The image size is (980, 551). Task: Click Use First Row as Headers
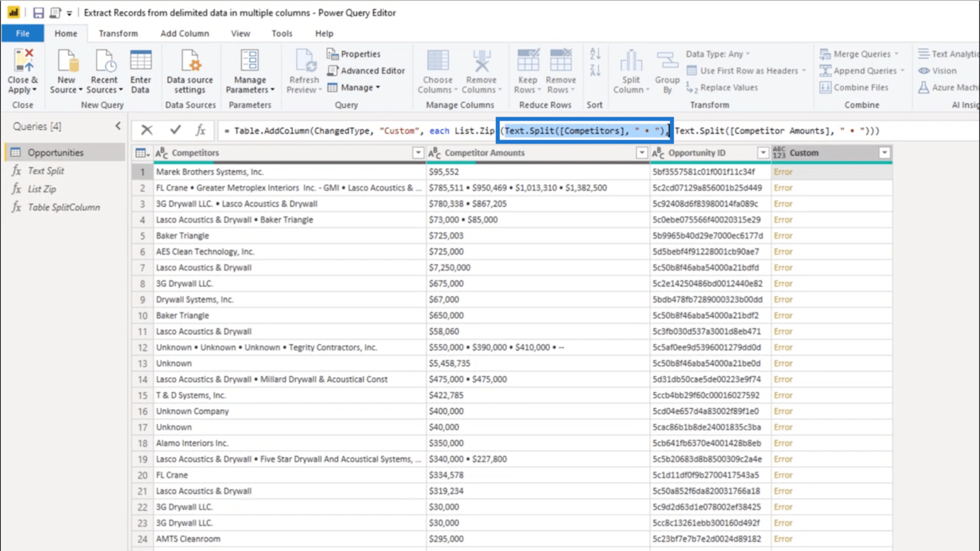746,71
